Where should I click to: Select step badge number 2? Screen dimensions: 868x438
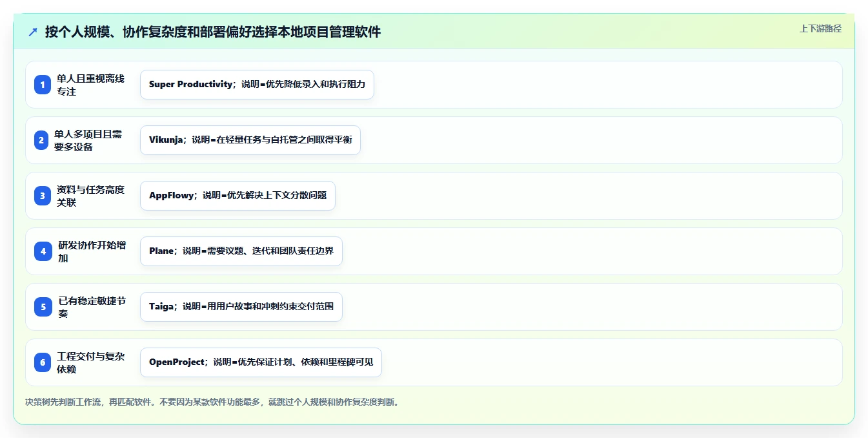tap(41, 140)
